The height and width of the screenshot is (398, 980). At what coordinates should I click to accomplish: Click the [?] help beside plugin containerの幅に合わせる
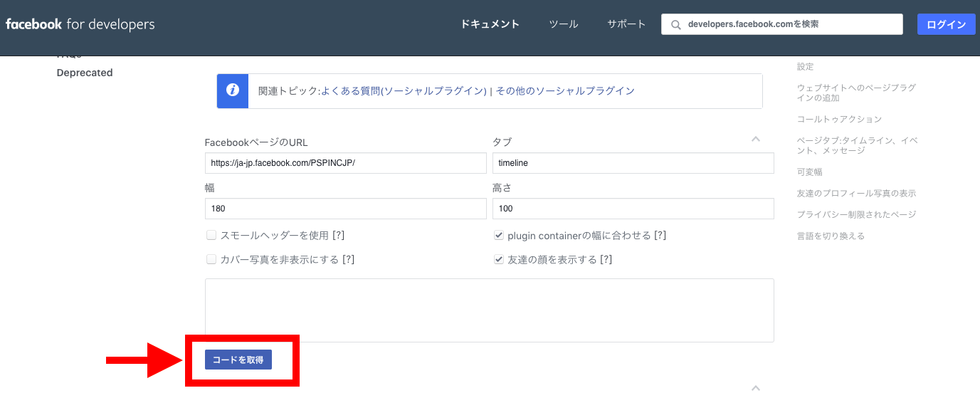[x=660, y=235]
